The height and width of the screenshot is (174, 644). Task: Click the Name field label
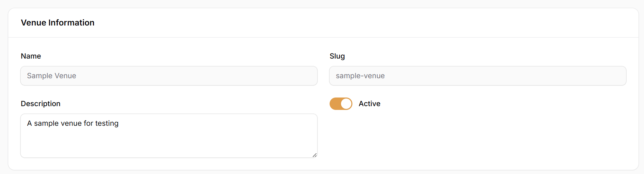[31, 56]
